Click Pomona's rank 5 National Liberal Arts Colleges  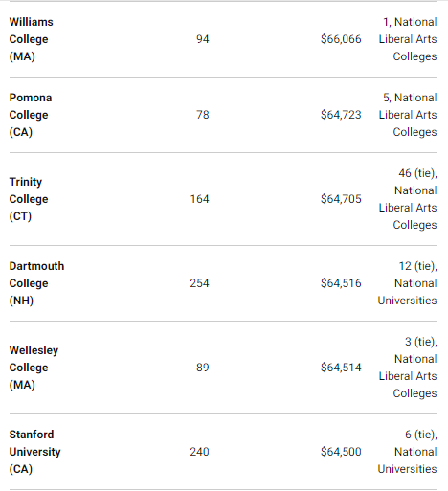point(408,115)
